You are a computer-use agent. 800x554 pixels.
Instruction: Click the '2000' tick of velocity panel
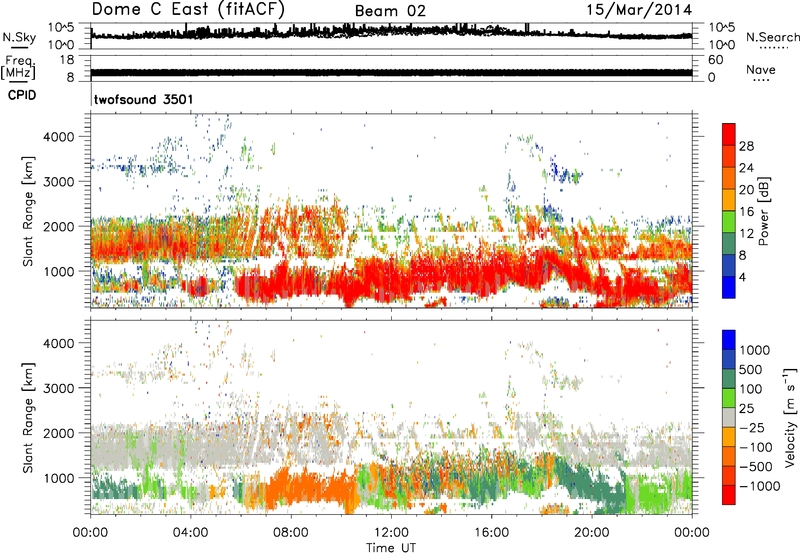pos(59,433)
